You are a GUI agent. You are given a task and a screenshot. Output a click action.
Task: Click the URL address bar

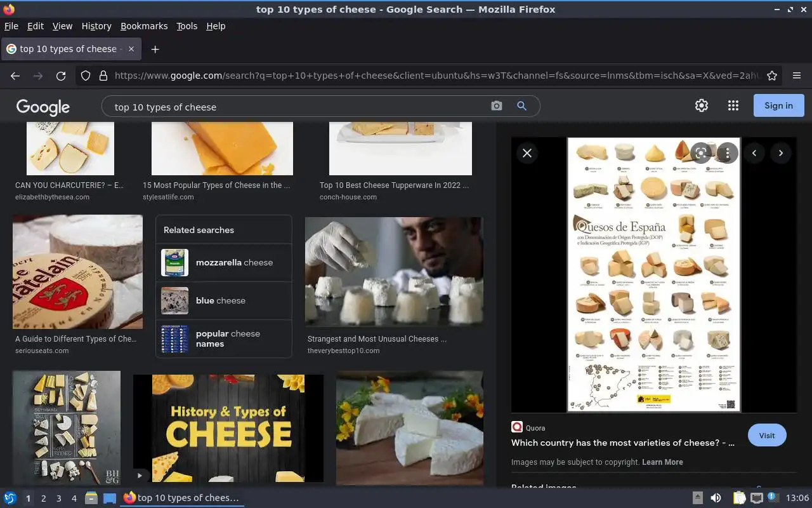click(x=436, y=76)
